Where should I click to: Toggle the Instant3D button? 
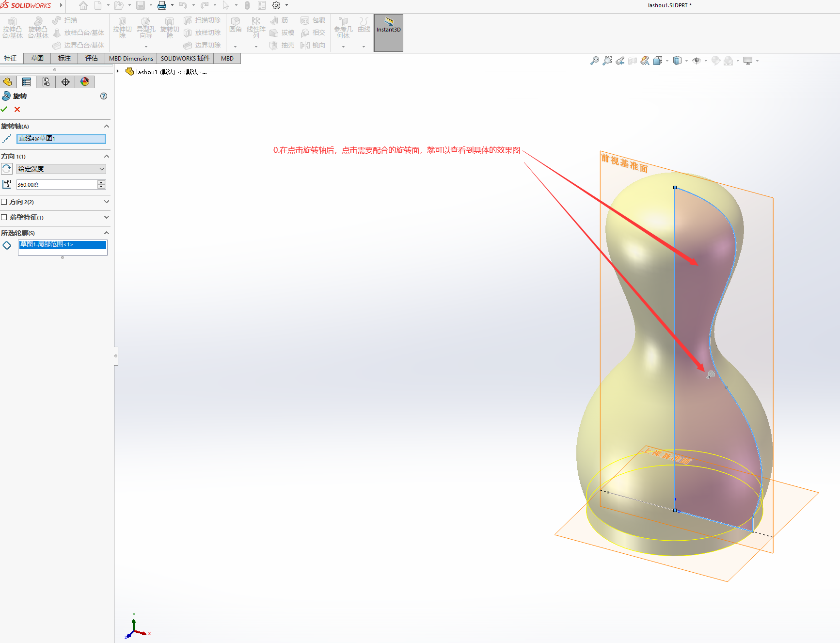click(x=389, y=32)
